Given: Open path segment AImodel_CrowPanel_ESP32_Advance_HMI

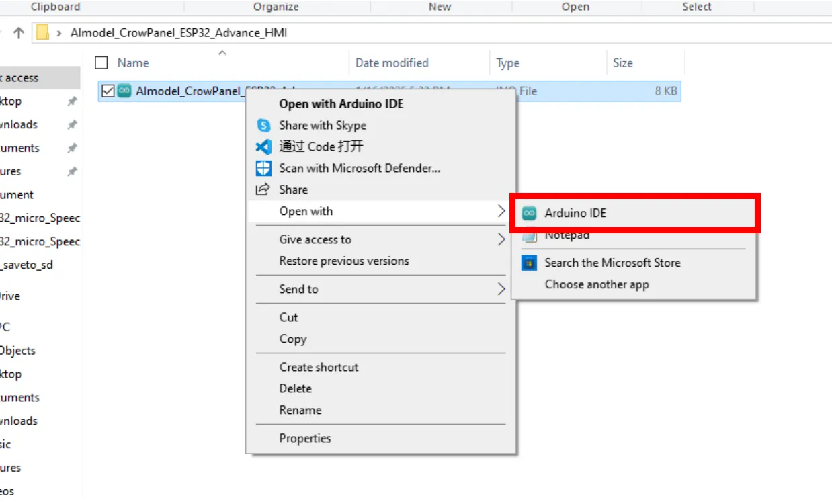Looking at the screenshot, I should 179,32.
